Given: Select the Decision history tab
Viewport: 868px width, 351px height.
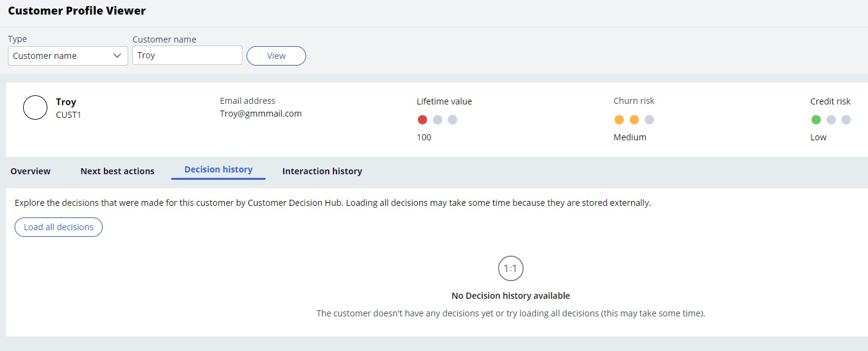Looking at the screenshot, I should pyautogui.click(x=219, y=169).
